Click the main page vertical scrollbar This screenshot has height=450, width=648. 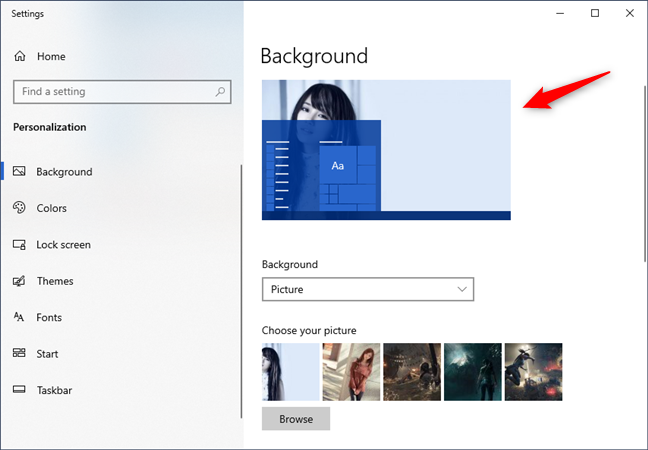coord(644,174)
